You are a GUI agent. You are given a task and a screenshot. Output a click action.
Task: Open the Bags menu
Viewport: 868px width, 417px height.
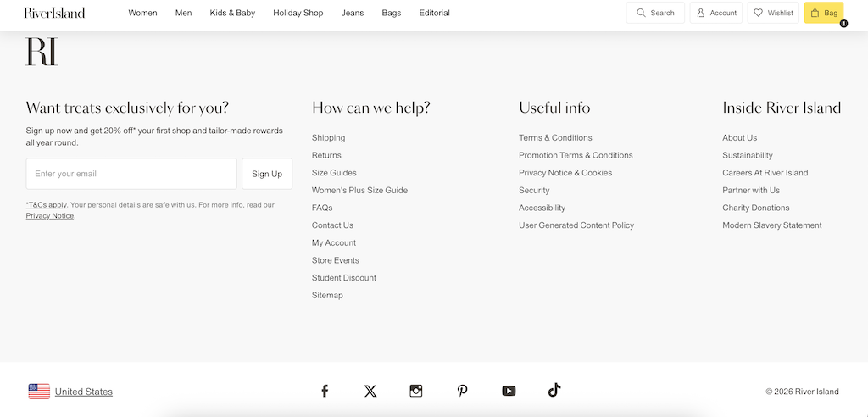392,13
